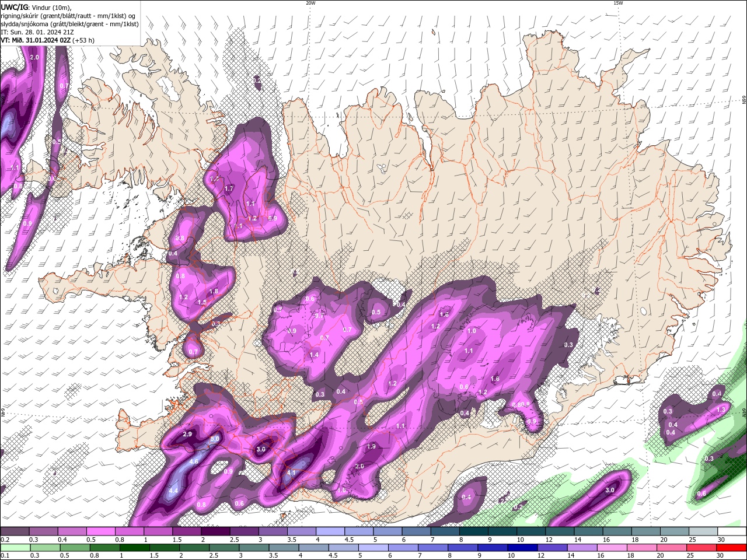Screen dimensions: 747x560
Task: Select the '1.9' precipitation value on the map
Action: [372, 446]
